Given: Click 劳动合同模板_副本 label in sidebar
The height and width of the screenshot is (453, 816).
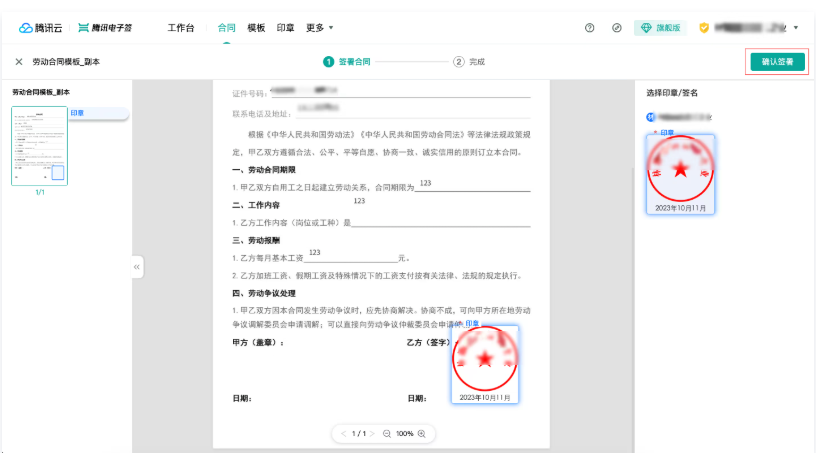Looking at the screenshot, I should (41, 92).
